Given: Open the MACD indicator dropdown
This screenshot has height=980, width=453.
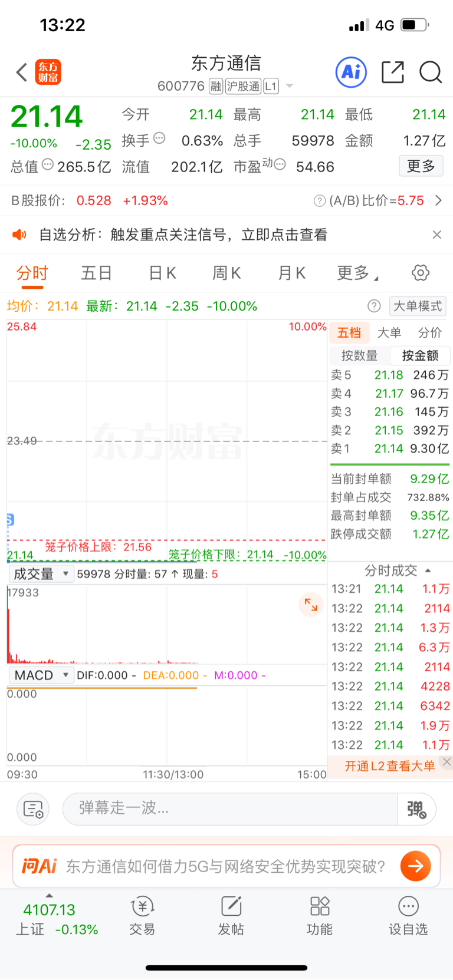Looking at the screenshot, I should (41, 675).
